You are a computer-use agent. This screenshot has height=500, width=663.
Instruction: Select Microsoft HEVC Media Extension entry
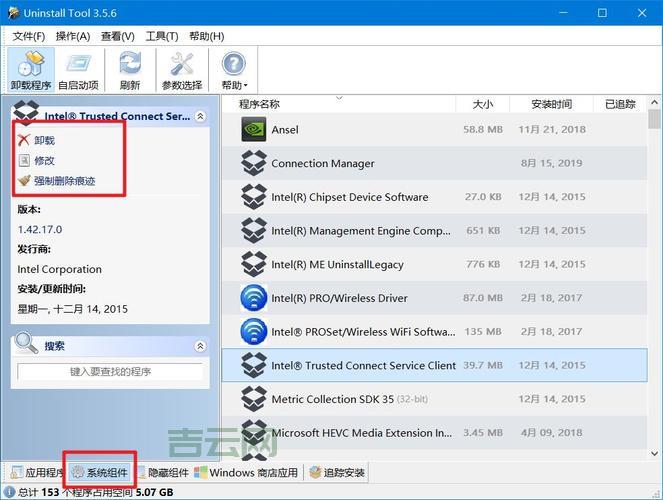[360, 433]
